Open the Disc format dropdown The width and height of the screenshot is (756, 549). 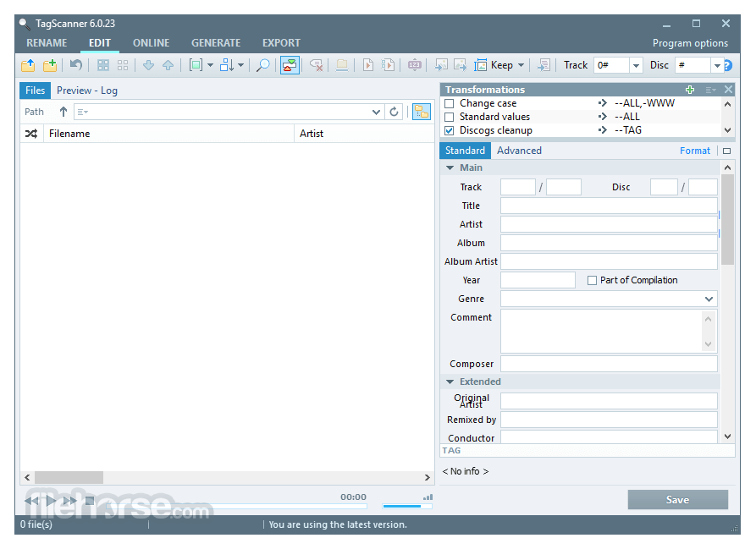click(717, 65)
